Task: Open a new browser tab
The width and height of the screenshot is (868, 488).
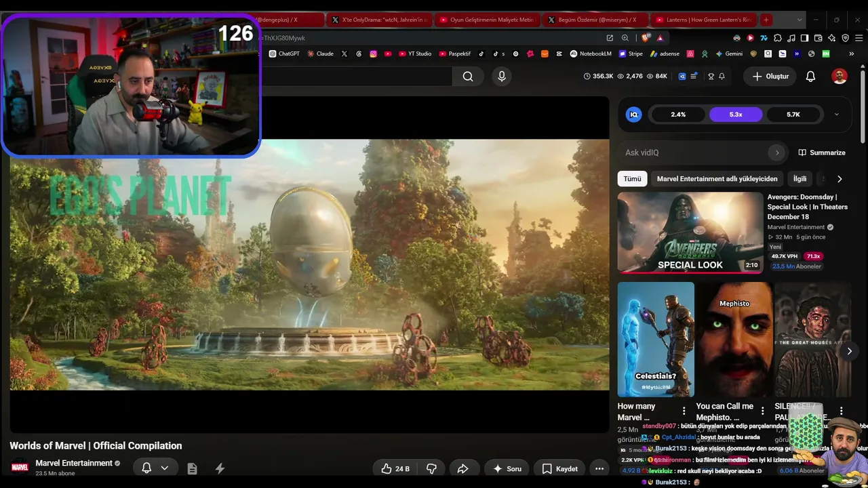Action: pos(766,20)
